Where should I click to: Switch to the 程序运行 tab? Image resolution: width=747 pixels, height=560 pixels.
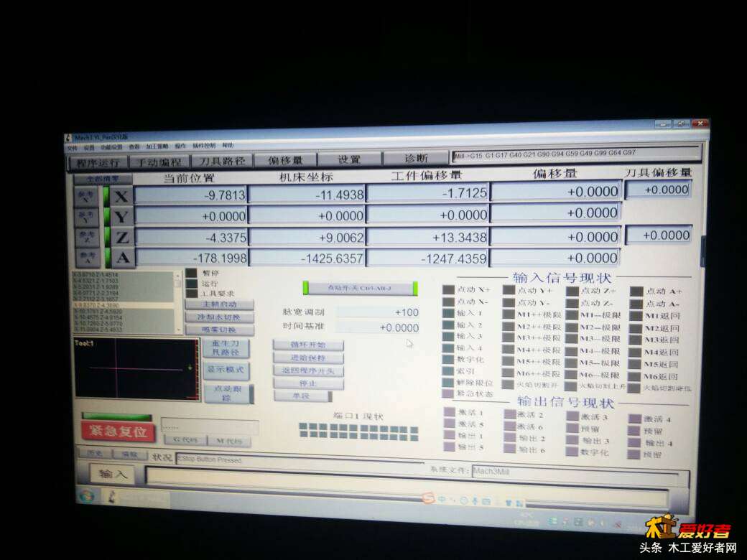pos(98,162)
